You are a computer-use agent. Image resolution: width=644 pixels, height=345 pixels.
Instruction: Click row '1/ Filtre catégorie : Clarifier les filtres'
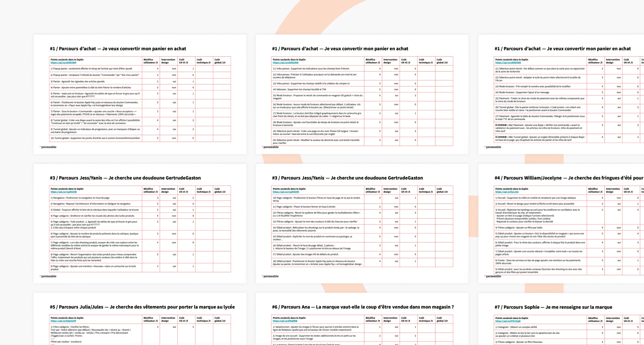pyautogui.click(x=140, y=334)
